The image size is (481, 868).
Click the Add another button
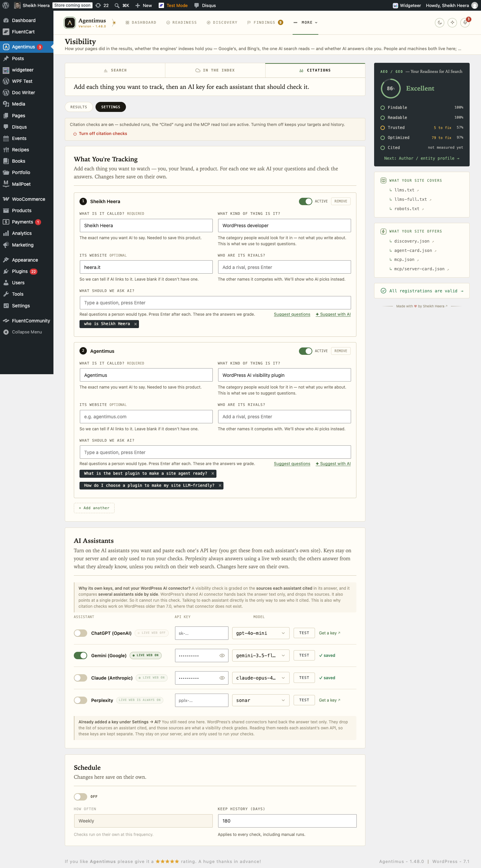[x=94, y=508]
